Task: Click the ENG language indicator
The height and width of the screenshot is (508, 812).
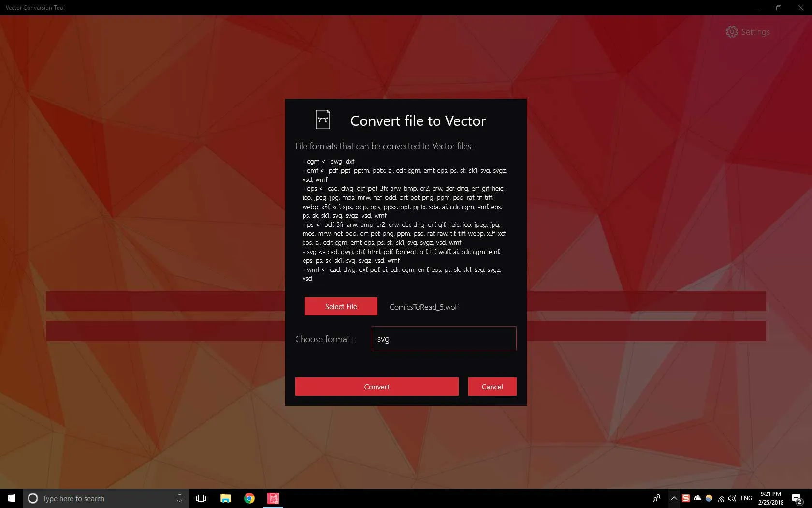Action: (746, 498)
